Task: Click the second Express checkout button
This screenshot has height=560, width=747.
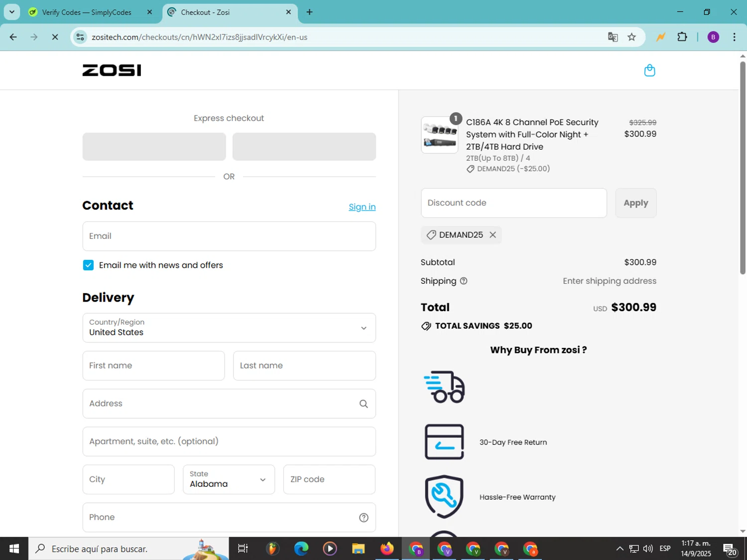Action: pyautogui.click(x=304, y=147)
